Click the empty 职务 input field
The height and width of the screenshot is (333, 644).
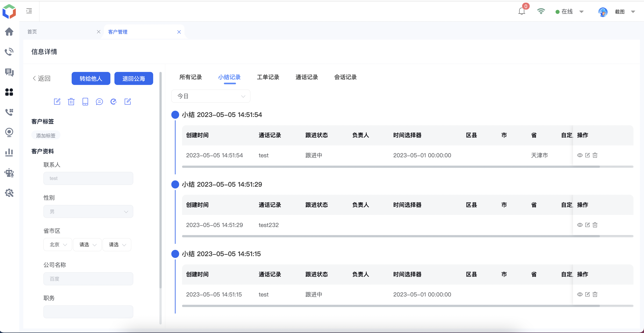88,311
